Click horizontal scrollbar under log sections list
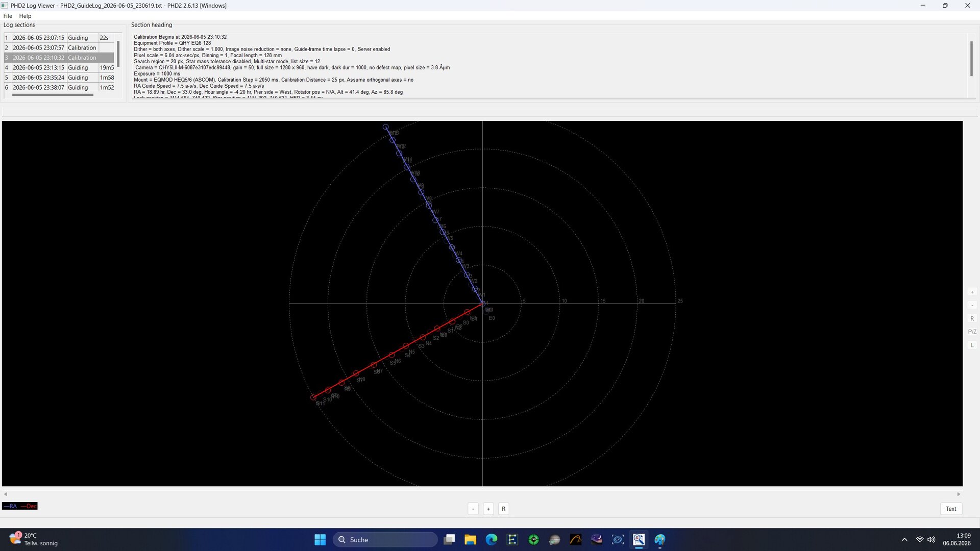The height and width of the screenshot is (551, 980). click(53, 95)
